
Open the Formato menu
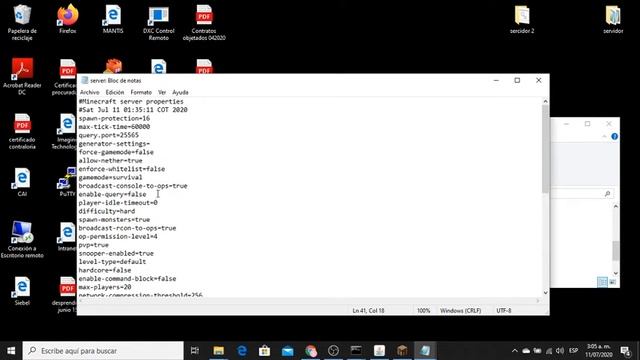coord(141,92)
